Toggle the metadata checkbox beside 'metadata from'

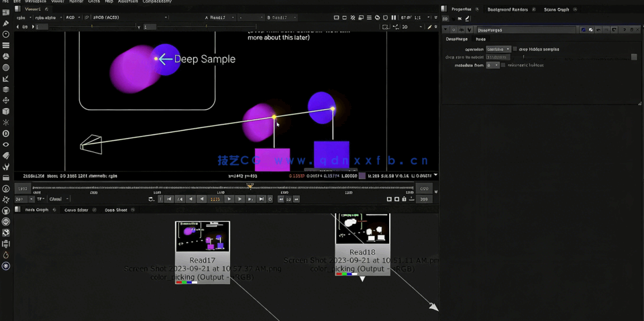tap(504, 65)
